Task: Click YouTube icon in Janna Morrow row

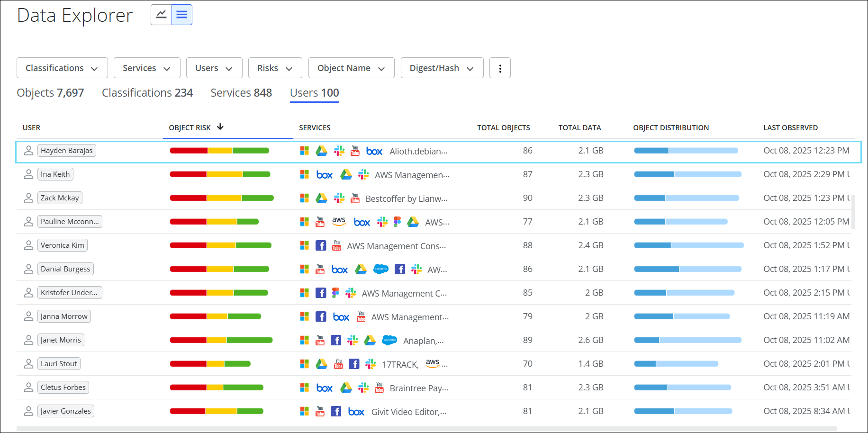Action: point(361,316)
